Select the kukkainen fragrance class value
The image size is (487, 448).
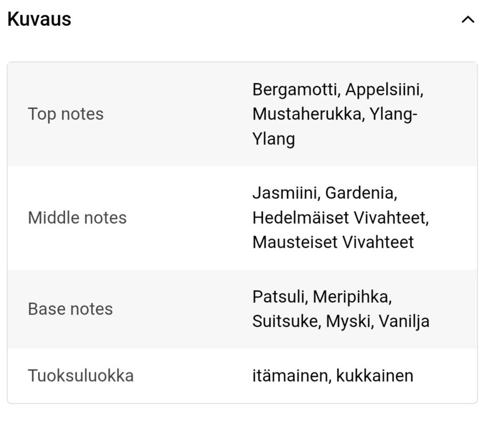tap(374, 376)
